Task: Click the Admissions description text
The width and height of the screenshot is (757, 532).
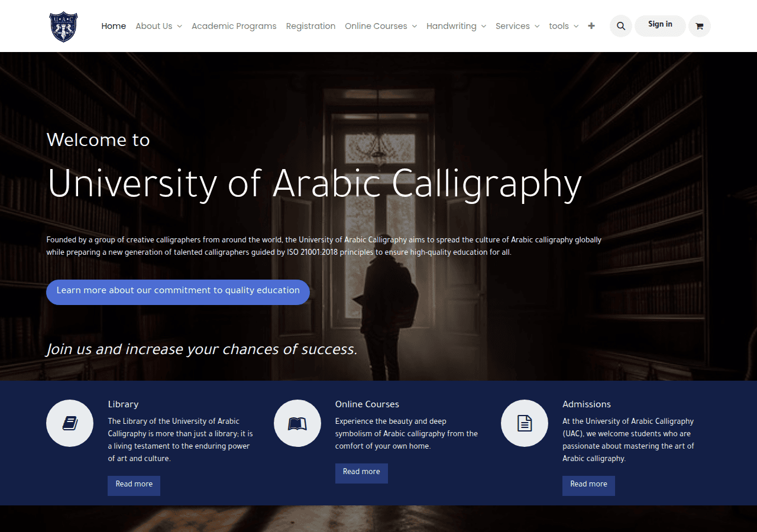Action: click(628, 440)
